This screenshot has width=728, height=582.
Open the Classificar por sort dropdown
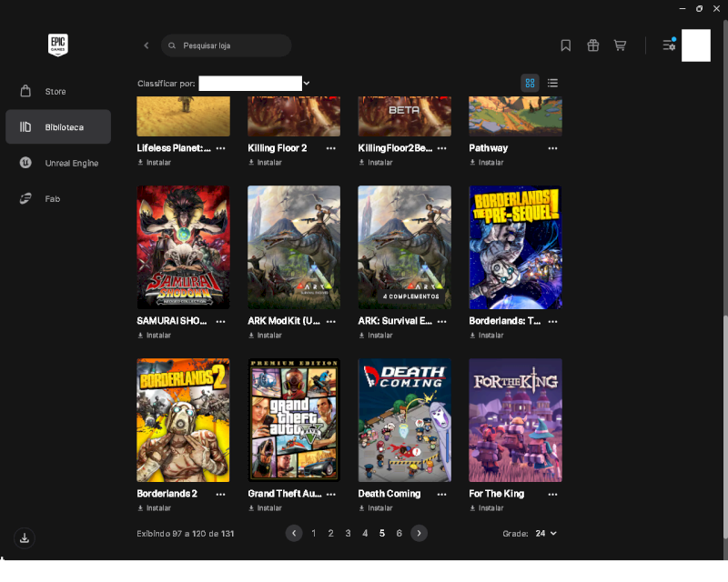click(x=254, y=84)
